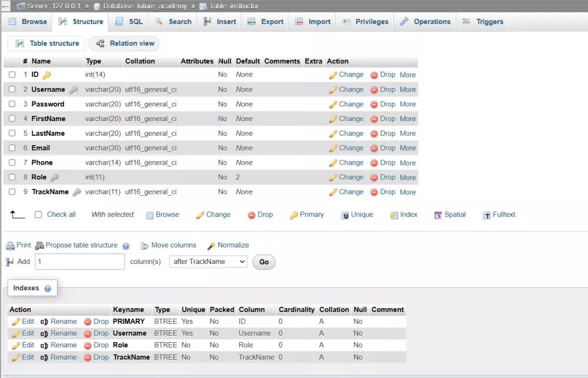Open More actions for TrackName column
The width and height of the screenshot is (588, 378).
407,192
